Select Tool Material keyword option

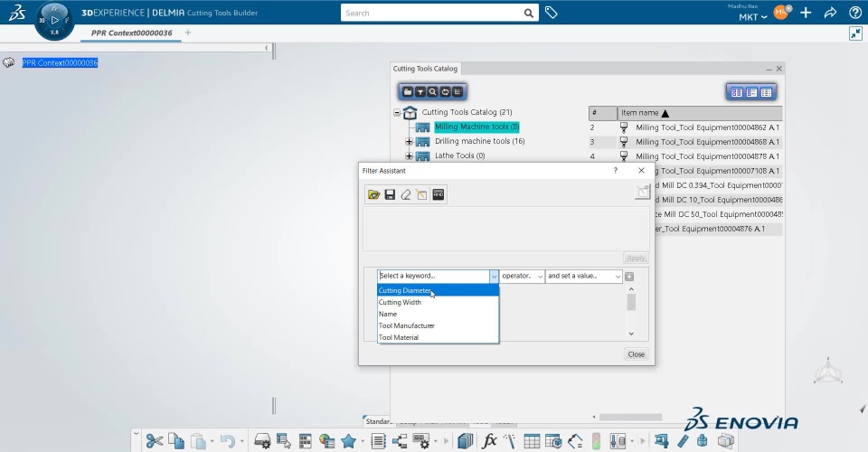coord(438,337)
